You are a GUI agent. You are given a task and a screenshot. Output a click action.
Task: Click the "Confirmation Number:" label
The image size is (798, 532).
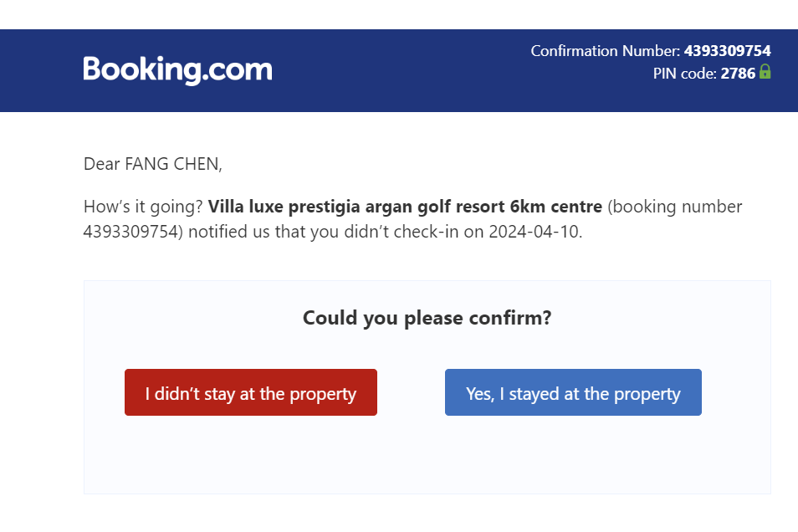point(605,51)
